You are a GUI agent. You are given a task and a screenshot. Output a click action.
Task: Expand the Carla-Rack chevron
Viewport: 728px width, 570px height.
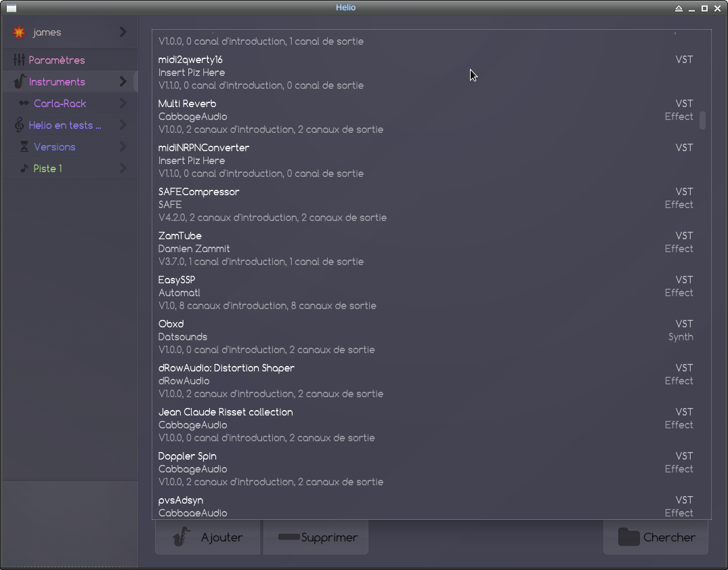pos(123,103)
